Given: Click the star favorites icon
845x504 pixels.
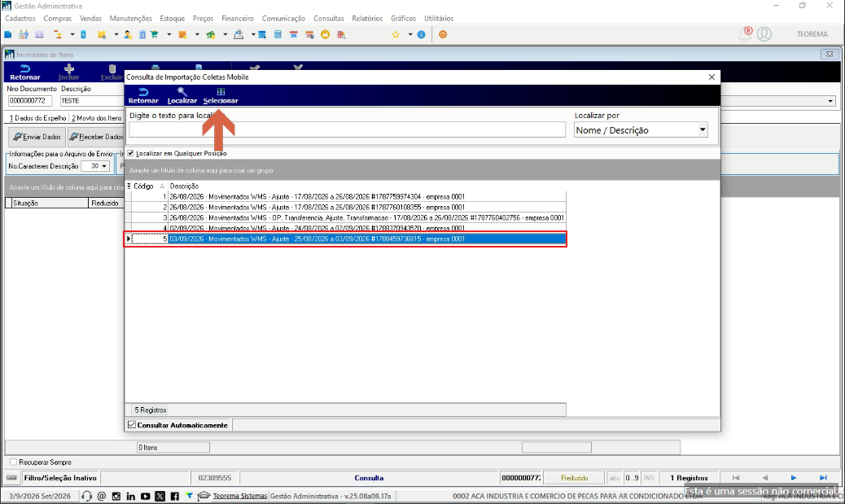Looking at the screenshot, I should (x=396, y=34).
